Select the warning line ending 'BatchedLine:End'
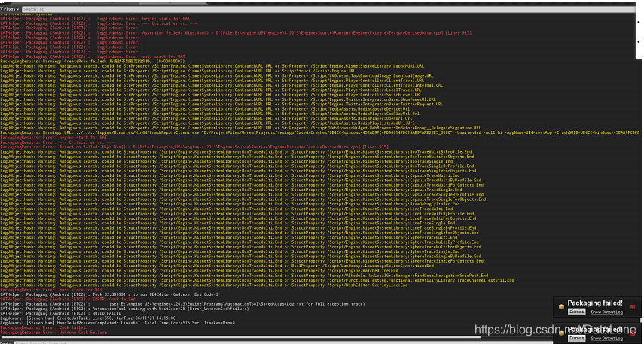The height and width of the screenshot is (344, 644). pos(199,270)
